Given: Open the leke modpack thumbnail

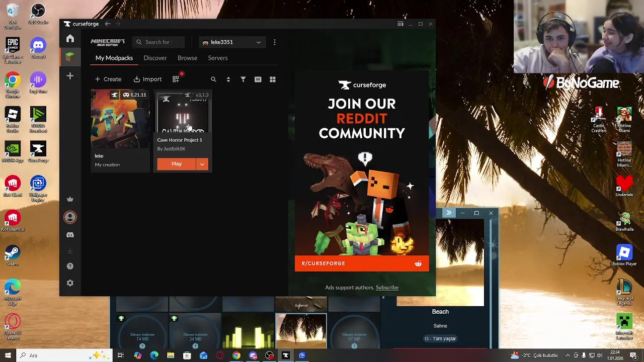Looking at the screenshot, I should click(x=120, y=119).
